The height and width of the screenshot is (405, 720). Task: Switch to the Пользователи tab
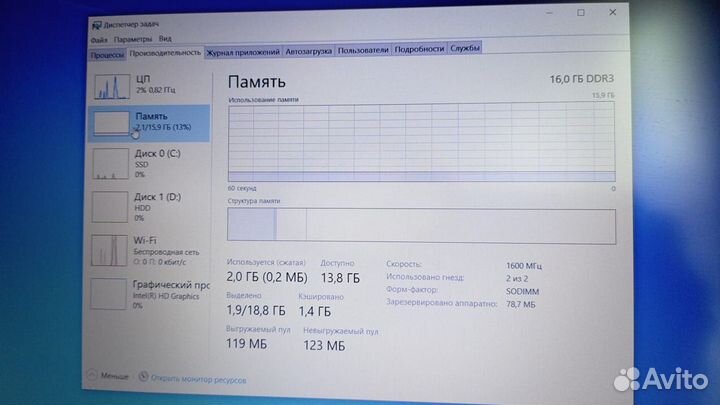pyautogui.click(x=363, y=50)
